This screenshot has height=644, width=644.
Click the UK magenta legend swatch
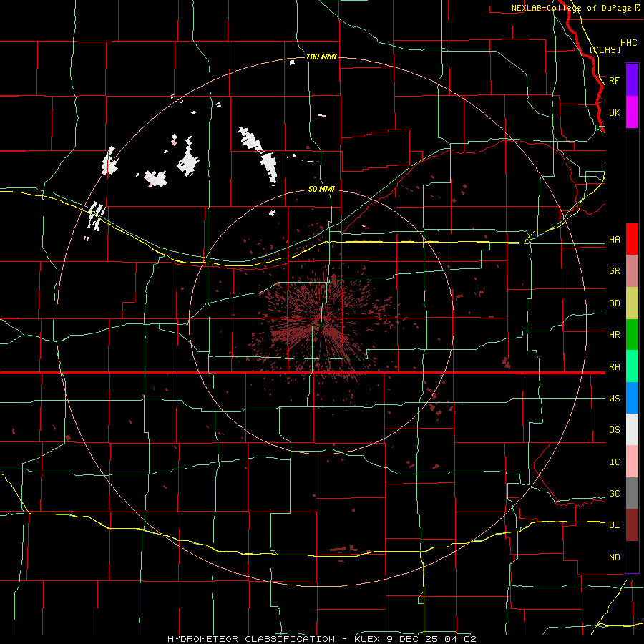pyautogui.click(x=632, y=112)
